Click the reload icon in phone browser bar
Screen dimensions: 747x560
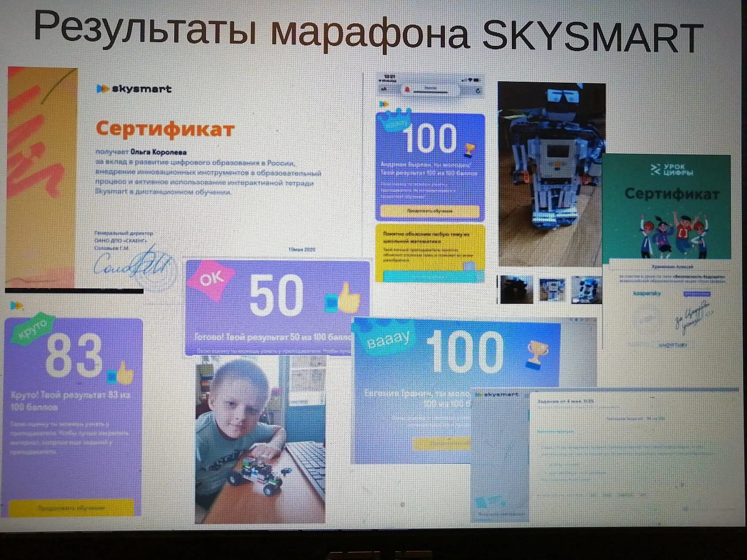click(x=477, y=91)
